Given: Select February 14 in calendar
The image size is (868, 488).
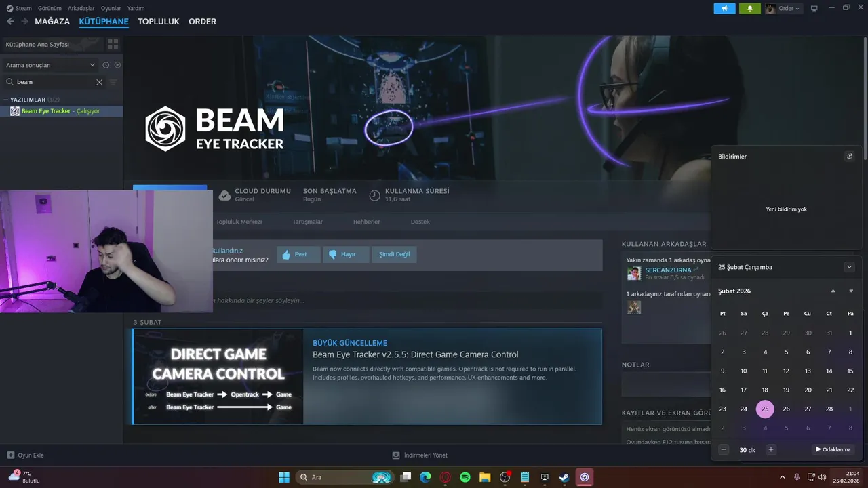Looking at the screenshot, I should [x=829, y=371].
